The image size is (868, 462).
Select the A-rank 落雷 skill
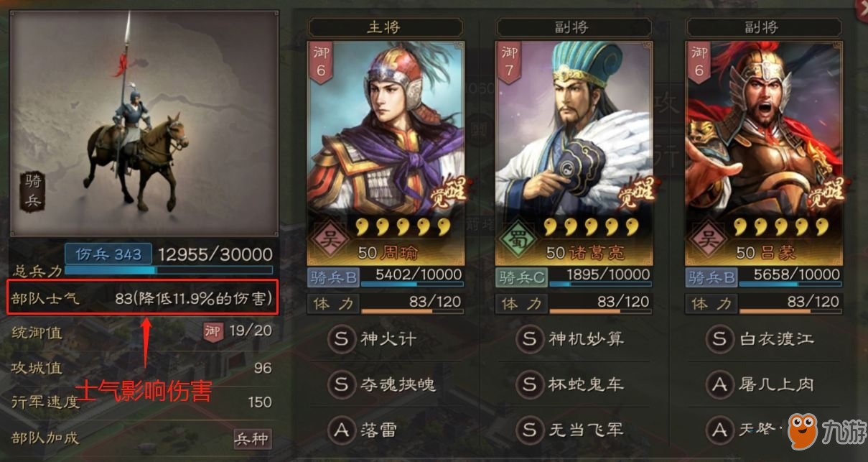364,430
